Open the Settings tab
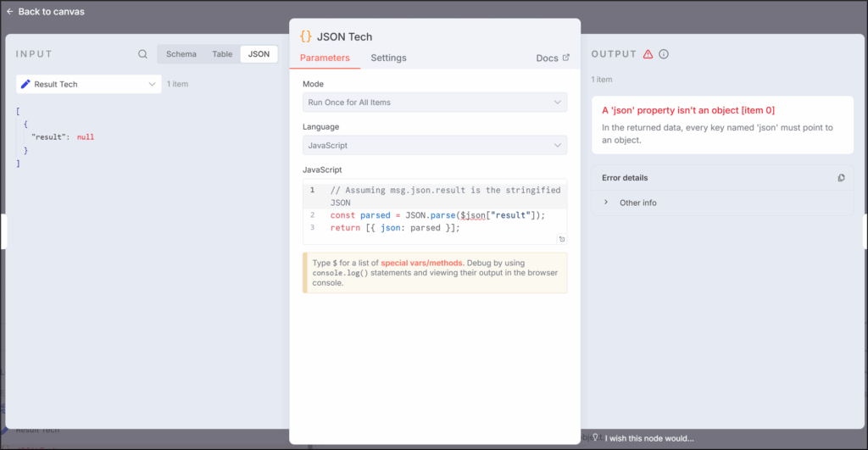Image resolution: width=868 pixels, height=450 pixels. (x=388, y=58)
